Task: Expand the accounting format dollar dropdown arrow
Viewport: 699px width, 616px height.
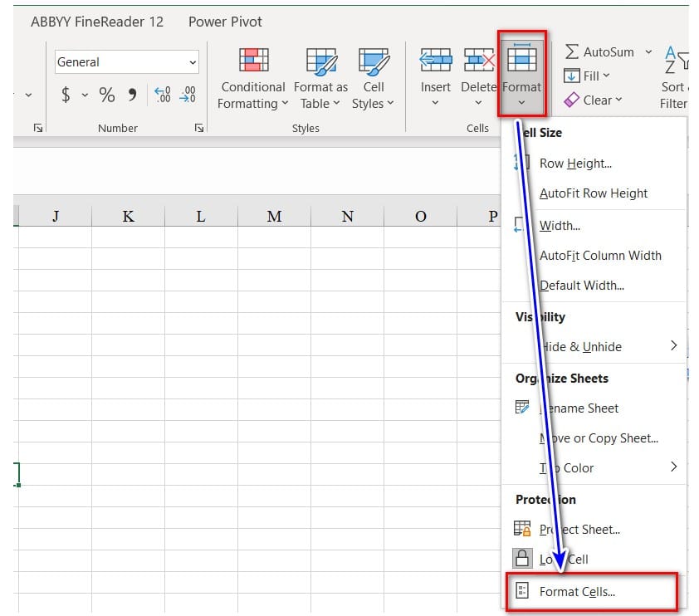Action: pos(85,95)
